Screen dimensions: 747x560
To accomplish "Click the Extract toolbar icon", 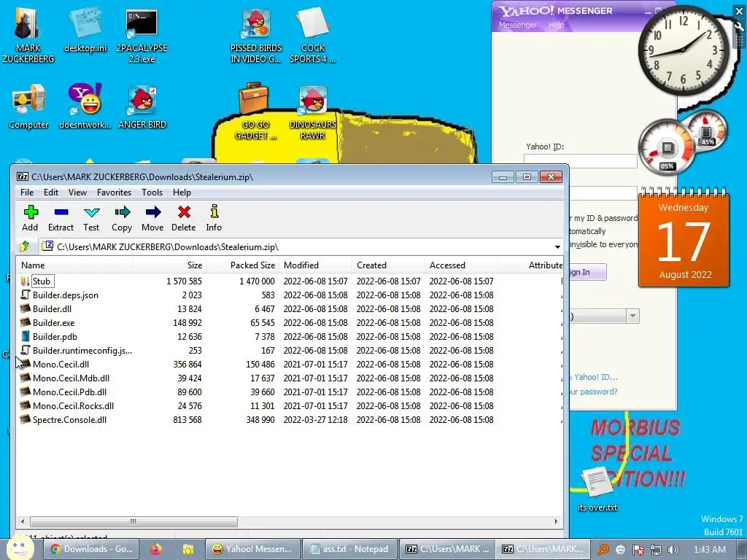I will click(61, 217).
